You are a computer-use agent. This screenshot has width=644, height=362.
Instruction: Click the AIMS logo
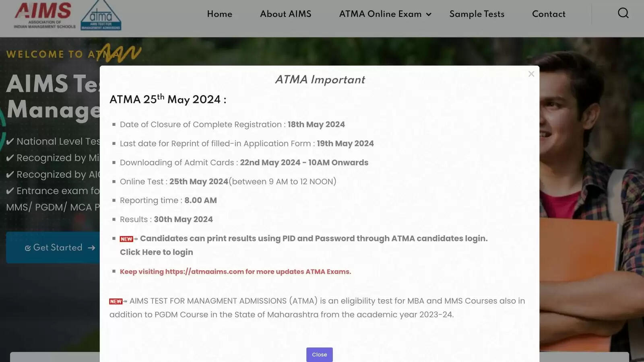(x=44, y=15)
